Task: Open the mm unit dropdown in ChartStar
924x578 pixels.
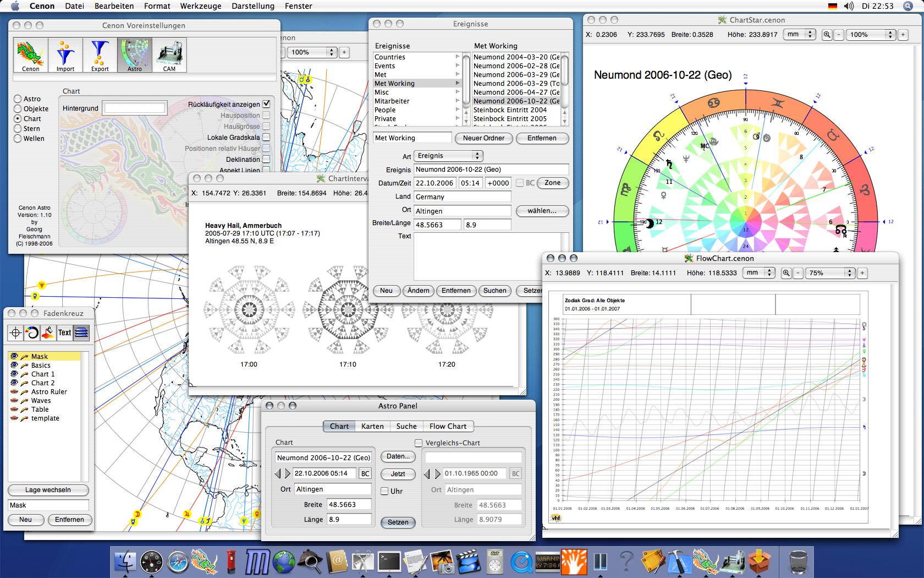Action: [x=799, y=34]
